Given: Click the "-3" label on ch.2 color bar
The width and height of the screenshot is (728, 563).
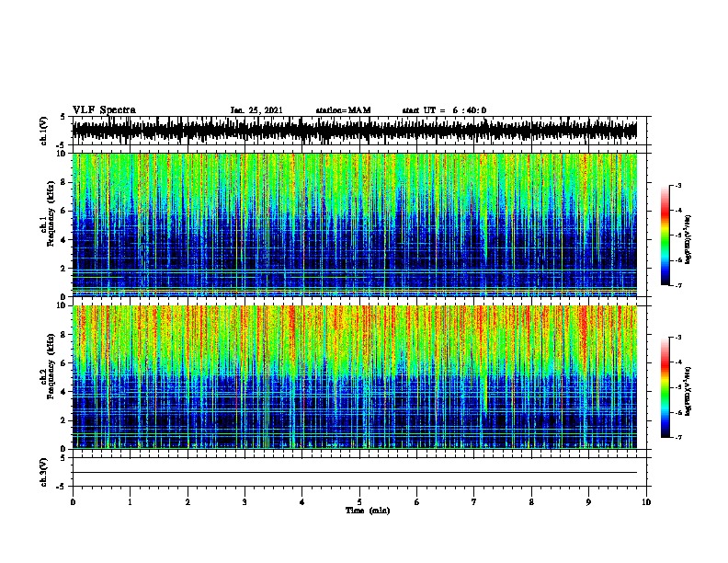Looking at the screenshot, I should pos(678,338).
